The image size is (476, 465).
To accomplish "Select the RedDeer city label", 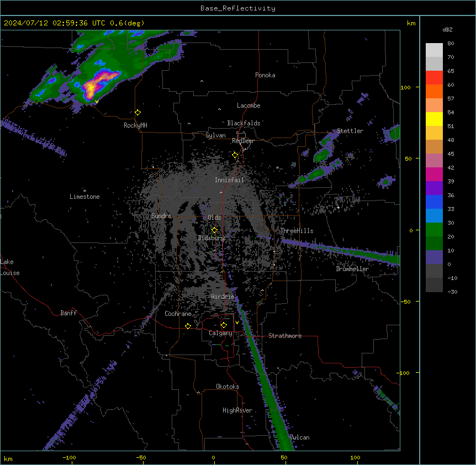I will (243, 141).
